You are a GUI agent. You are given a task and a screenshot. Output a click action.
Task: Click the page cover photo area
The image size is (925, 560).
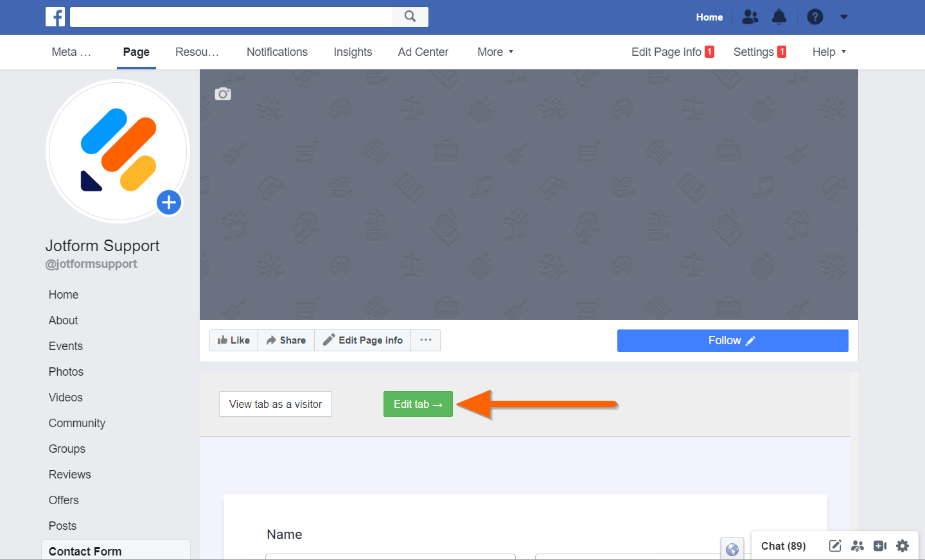click(x=529, y=195)
